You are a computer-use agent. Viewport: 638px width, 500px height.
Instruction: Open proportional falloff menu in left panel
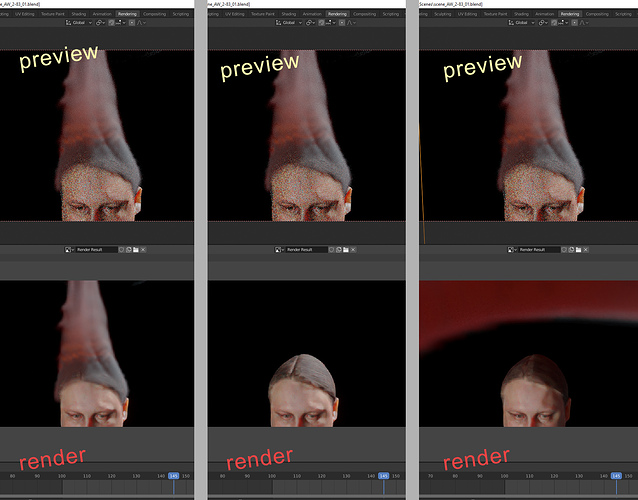click(x=141, y=23)
